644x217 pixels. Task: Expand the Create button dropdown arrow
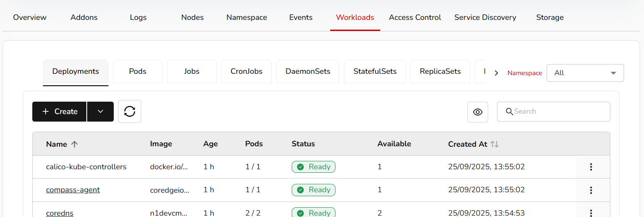coord(100,111)
